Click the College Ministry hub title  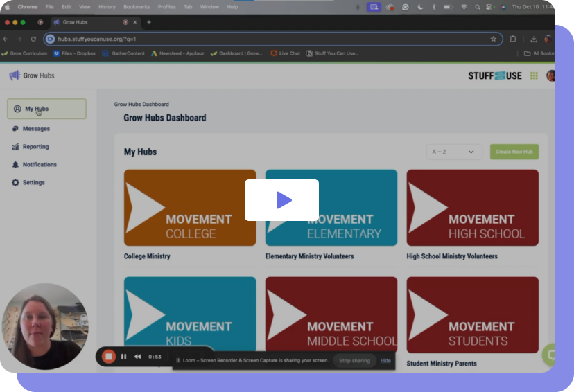click(147, 256)
